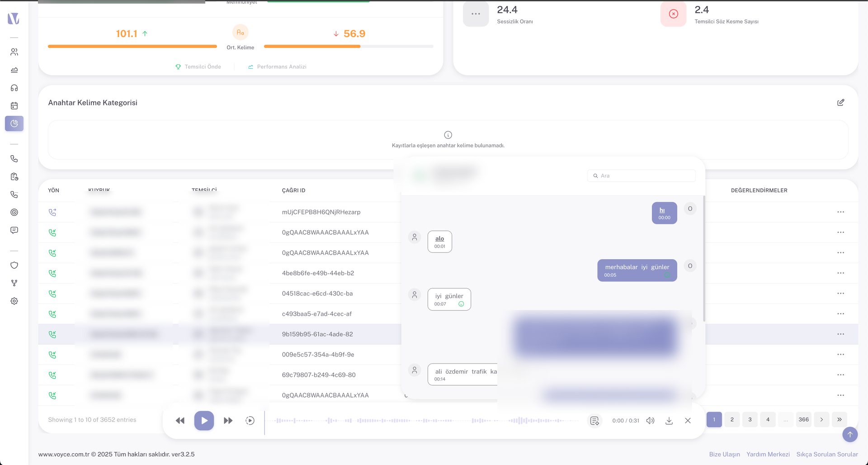Image resolution: width=868 pixels, height=465 pixels.
Task: Focus the Ara transcript search field
Action: tap(641, 176)
